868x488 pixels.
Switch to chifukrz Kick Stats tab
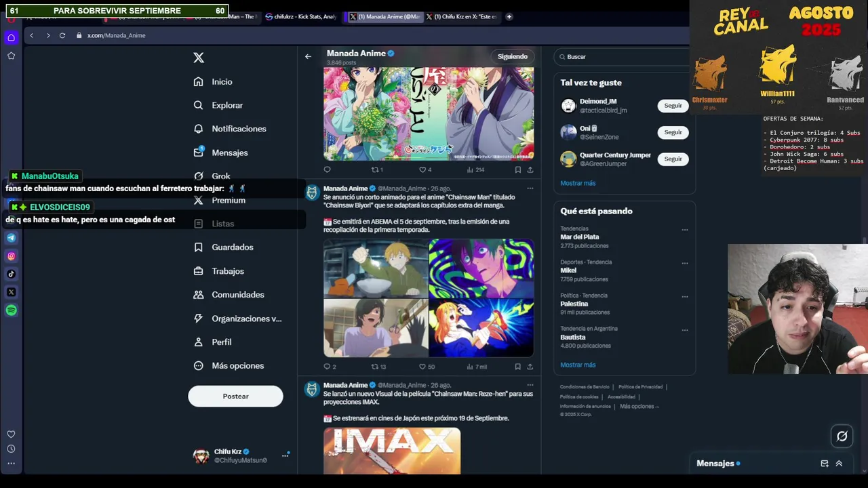(x=300, y=16)
